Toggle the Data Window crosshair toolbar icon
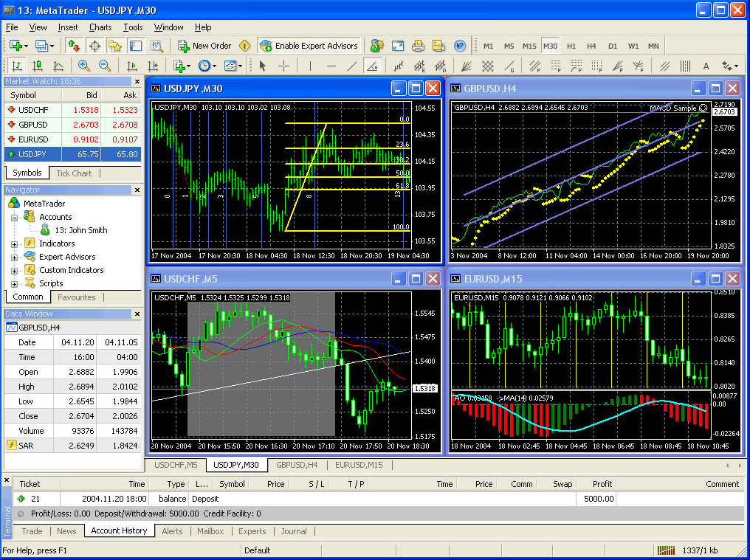The height and width of the screenshot is (560, 750). point(94,46)
